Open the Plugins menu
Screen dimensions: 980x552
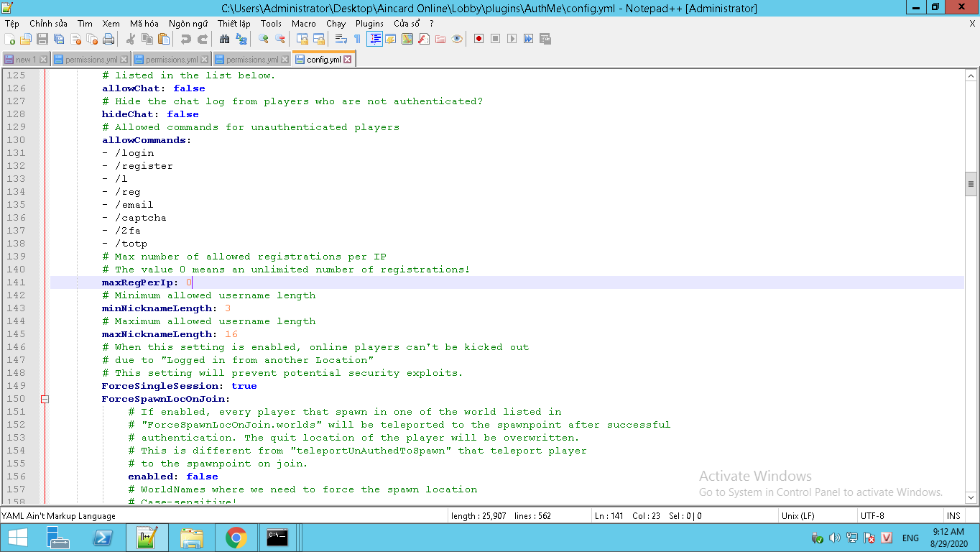369,23
